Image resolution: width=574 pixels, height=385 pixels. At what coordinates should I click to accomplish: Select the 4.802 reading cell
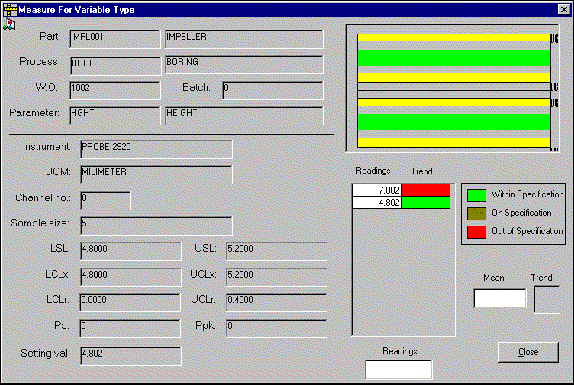[377, 202]
